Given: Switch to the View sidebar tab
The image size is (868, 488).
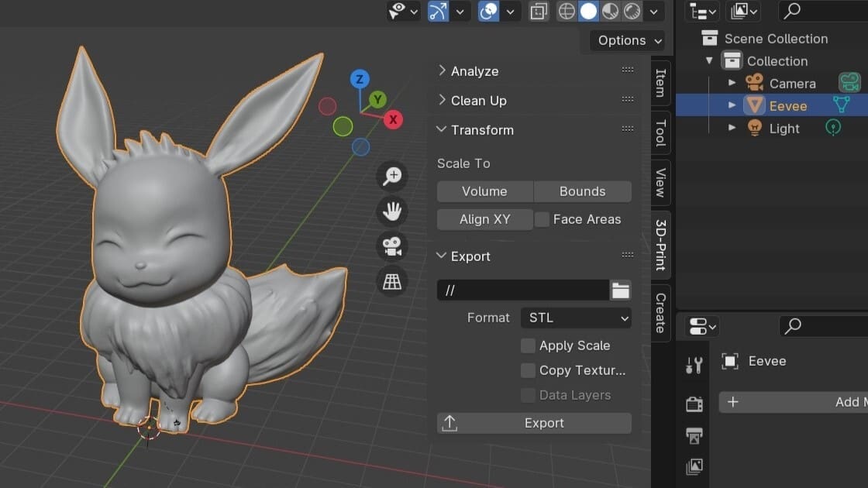Looking at the screenshot, I should pyautogui.click(x=660, y=183).
